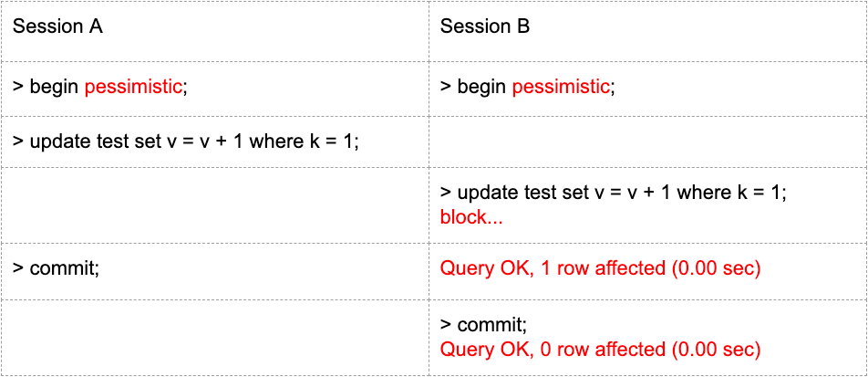The width and height of the screenshot is (868, 377).
Task: Select Session A's begin pessimistic statement
Action: [99, 87]
